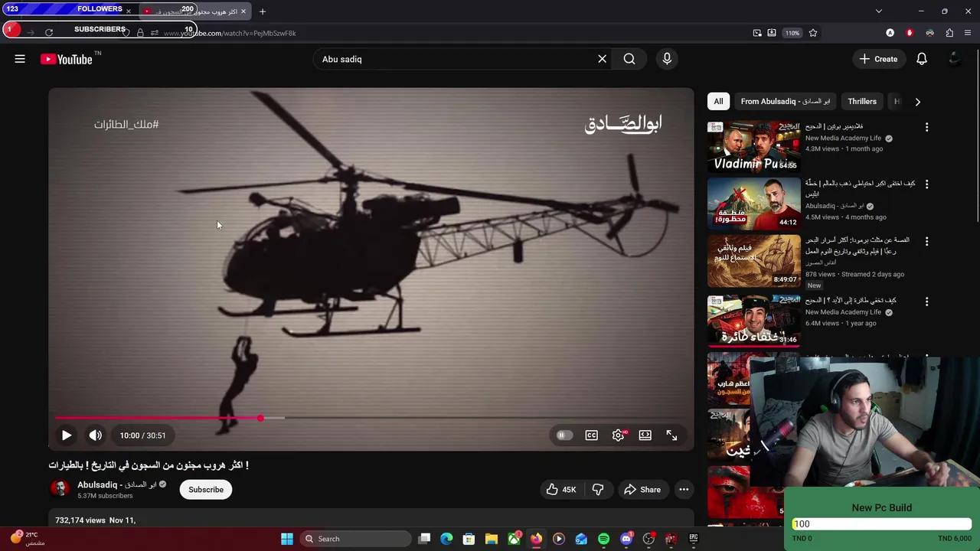Clear the search box text with X
Viewport: 980px width, 551px height.
click(602, 59)
